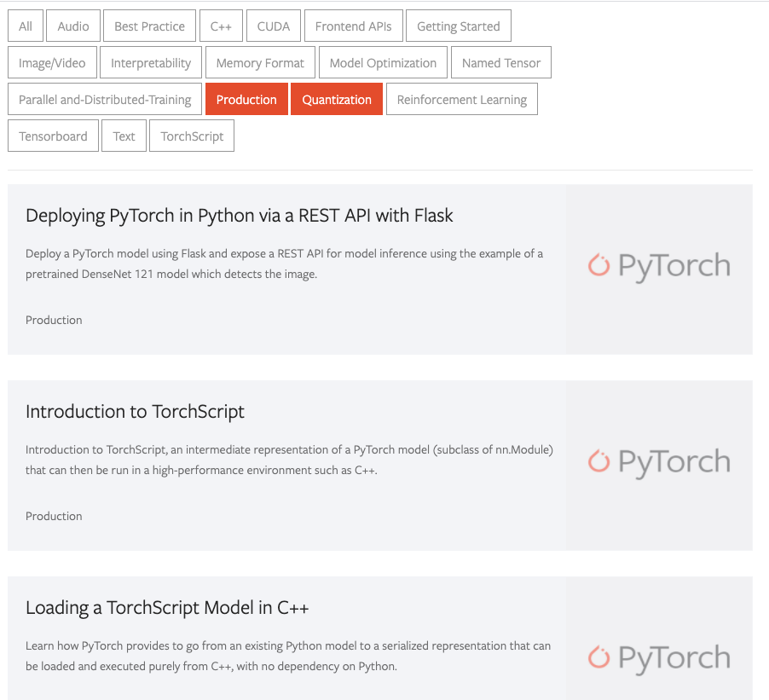The width and height of the screenshot is (769, 700).
Task: Filter by the C++ tag
Action: tap(221, 26)
